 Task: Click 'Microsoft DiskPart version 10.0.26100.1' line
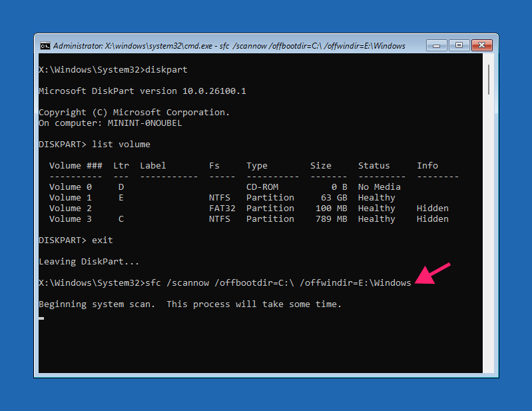point(142,91)
